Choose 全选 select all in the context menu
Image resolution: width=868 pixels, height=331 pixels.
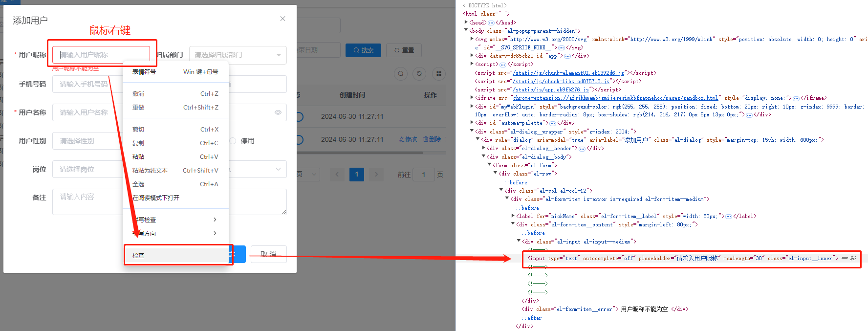pyautogui.click(x=175, y=184)
